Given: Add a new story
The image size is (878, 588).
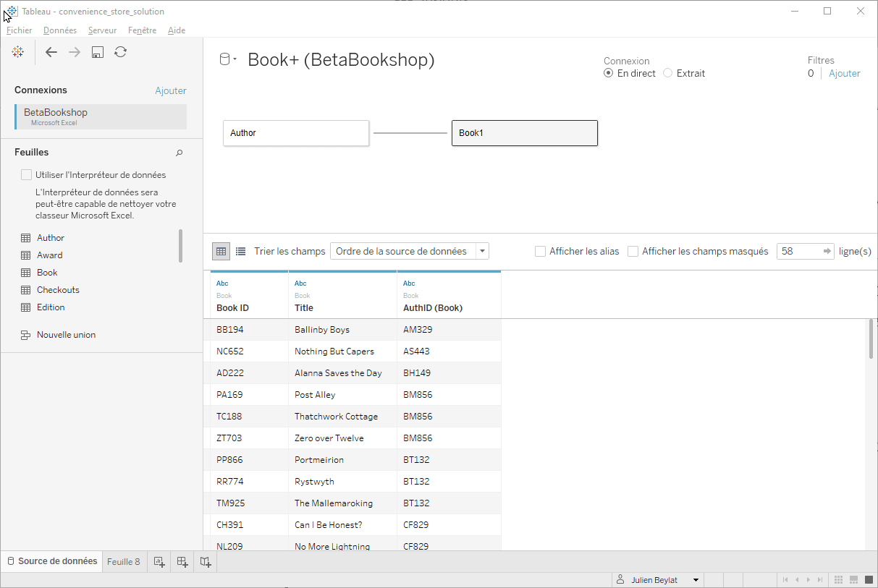Looking at the screenshot, I should tap(206, 561).
